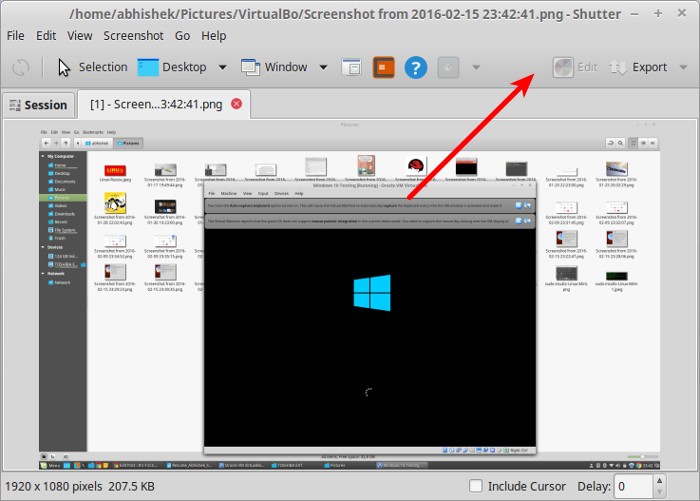Open the File menu
Screen dimensions: 700x501
16,36
